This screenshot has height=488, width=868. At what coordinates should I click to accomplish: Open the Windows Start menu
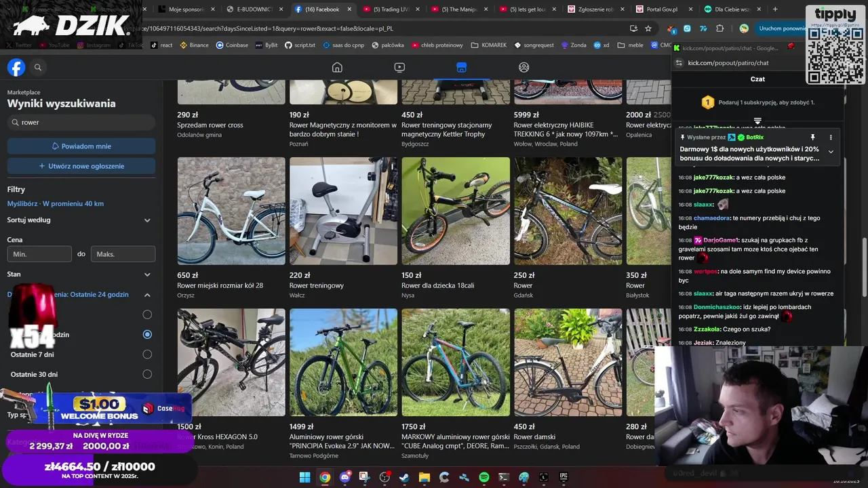point(305,477)
